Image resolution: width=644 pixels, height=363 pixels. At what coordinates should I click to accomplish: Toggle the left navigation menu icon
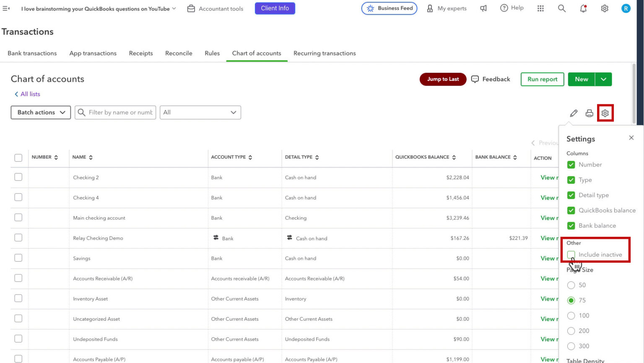[x=6, y=8]
